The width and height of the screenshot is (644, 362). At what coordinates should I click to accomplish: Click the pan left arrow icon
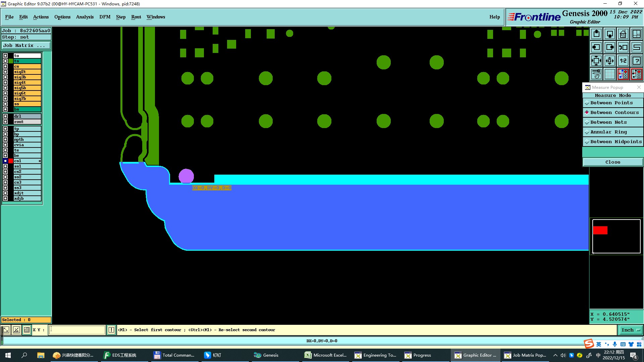[x=596, y=47]
